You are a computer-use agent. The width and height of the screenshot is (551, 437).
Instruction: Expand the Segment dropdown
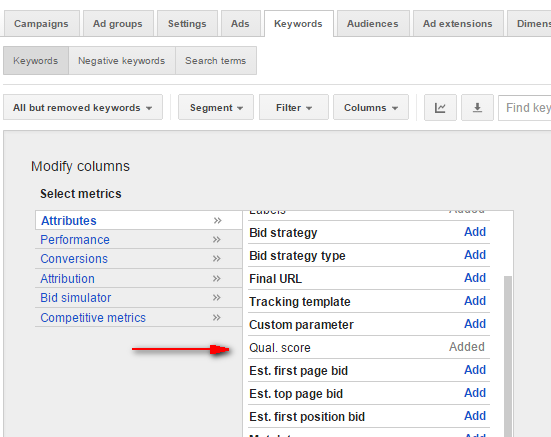pos(216,107)
